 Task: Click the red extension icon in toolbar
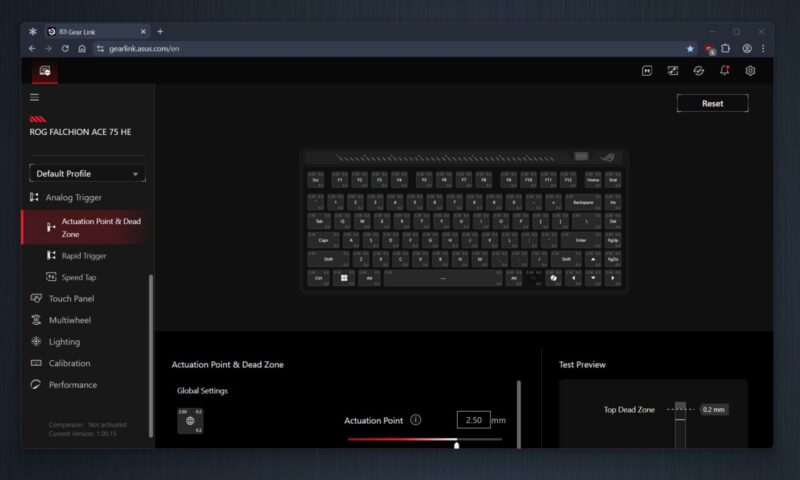click(710, 49)
